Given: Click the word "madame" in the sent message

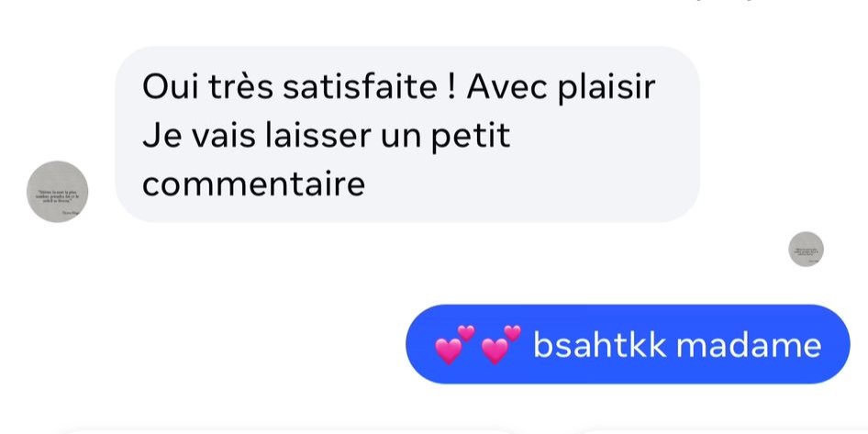Looking at the screenshot, I should pyautogui.click(x=748, y=345).
